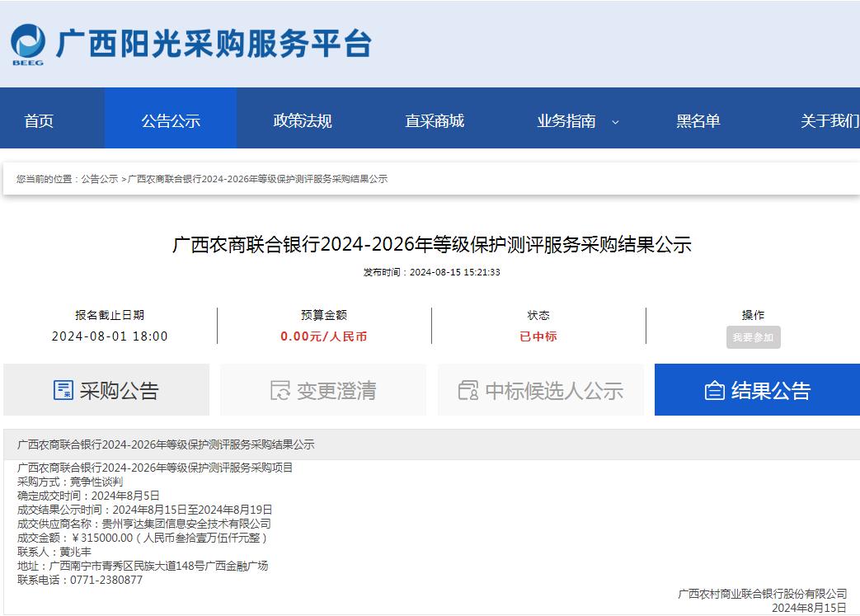Screen dimensions: 860x616
Task: Click the 报名截止日期 label
Action: [110, 315]
